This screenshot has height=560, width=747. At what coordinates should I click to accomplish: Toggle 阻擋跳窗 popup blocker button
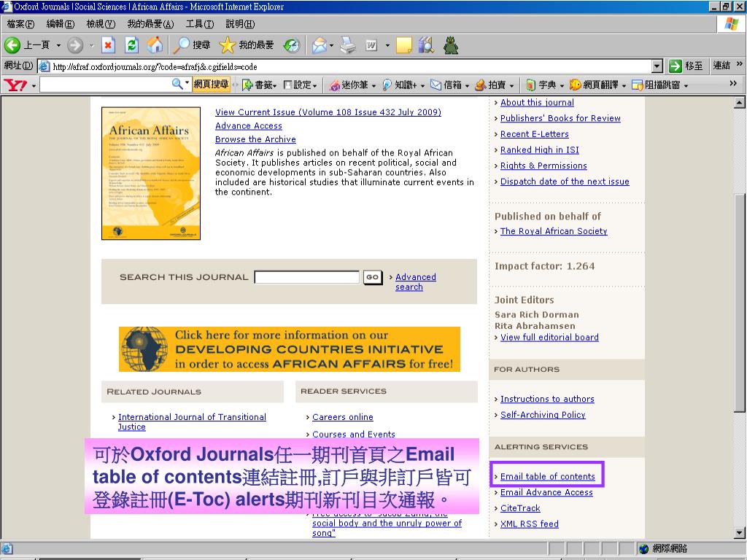pos(659,85)
